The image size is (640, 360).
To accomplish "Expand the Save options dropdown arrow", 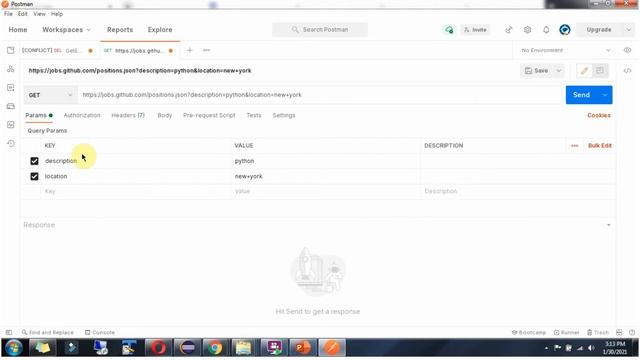I will tap(559, 71).
